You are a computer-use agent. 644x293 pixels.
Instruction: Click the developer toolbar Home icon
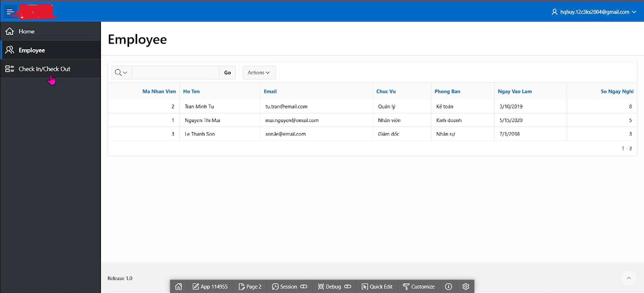[x=179, y=287]
